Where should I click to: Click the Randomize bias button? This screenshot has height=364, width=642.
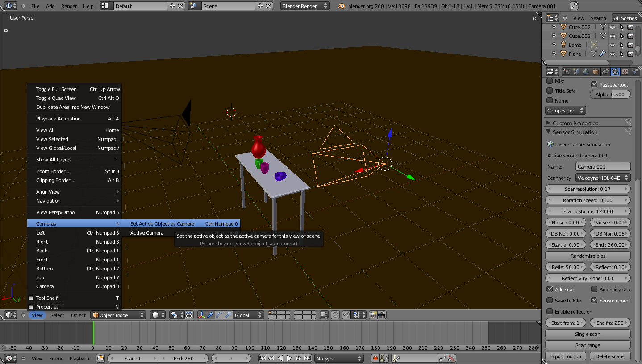point(588,256)
